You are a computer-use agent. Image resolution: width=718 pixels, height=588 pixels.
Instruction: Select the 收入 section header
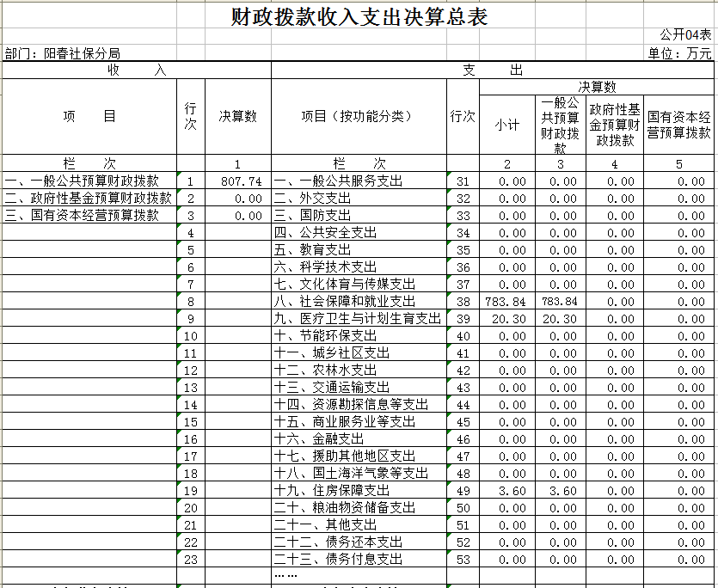click(x=137, y=70)
